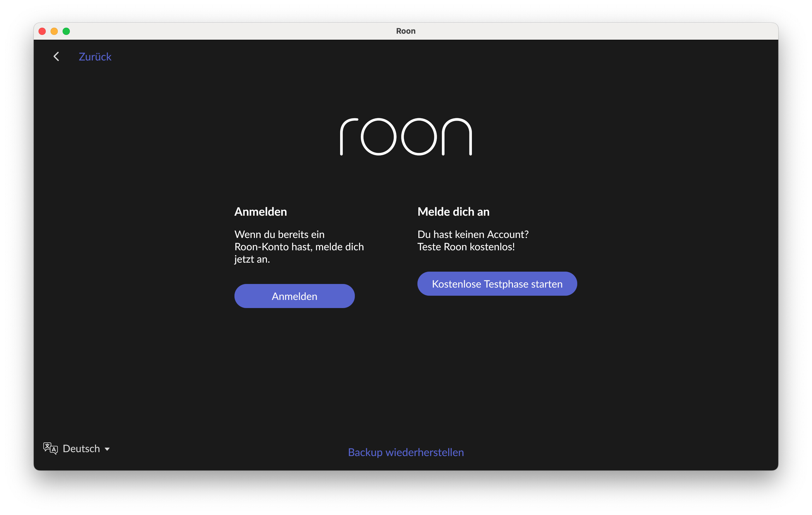Click the 'Du hast keinen Account?' text
This screenshot has height=515, width=812.
(x=473, y=234)
